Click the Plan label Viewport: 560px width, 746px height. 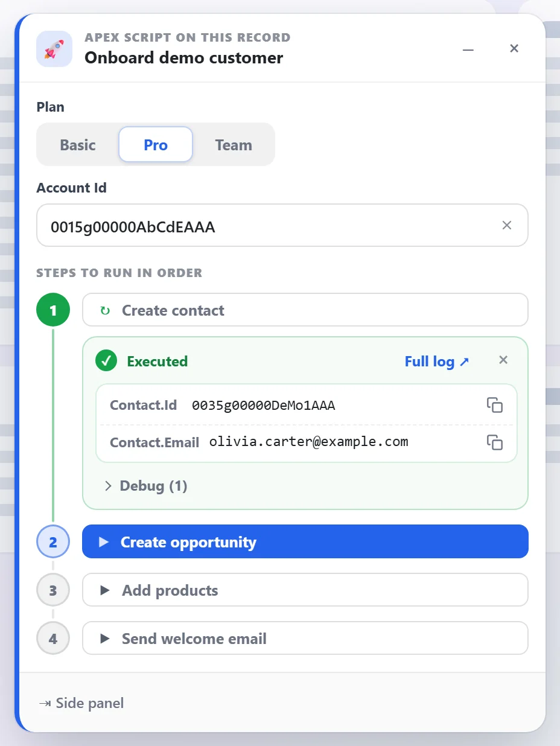coord(51,107)
